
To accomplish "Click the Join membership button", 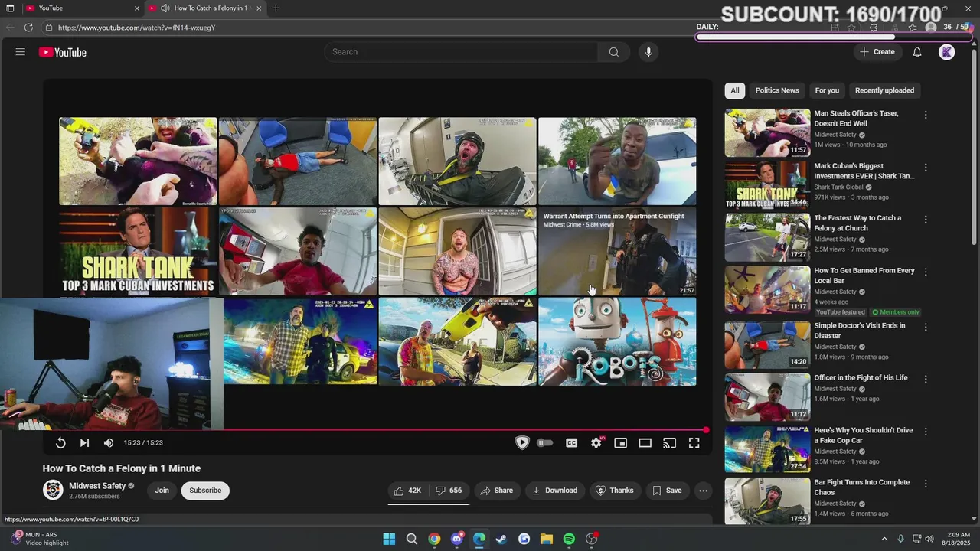I will [162, 491].
